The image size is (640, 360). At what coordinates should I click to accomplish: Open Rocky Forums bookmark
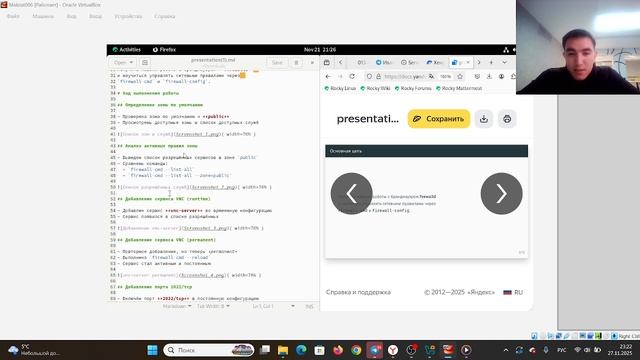coord(413,88)
